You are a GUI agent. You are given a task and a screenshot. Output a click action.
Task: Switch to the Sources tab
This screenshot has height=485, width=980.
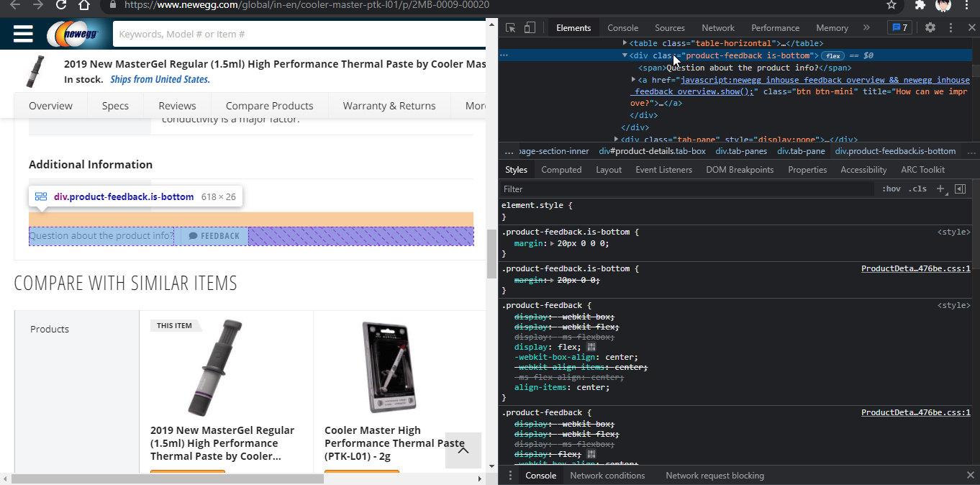[x=669, y=28]
